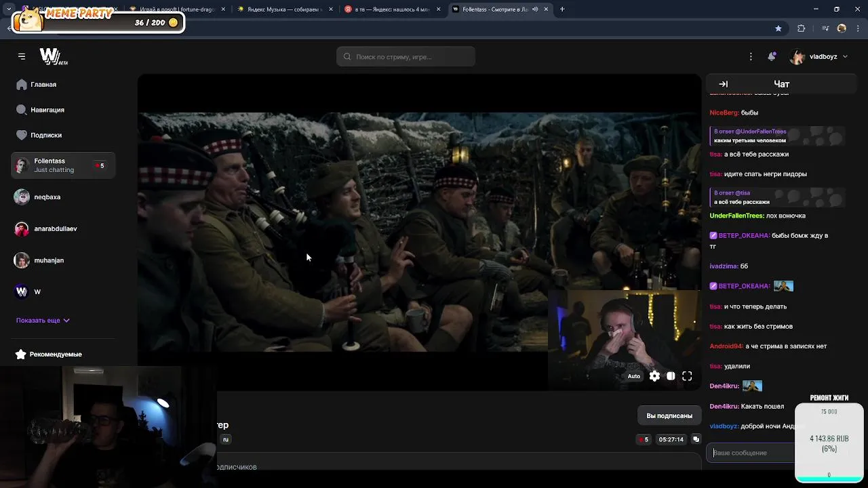Expand channel list with Показать еще
The width and height of the screenshot is (868, 488).
(x=43, y=321)
